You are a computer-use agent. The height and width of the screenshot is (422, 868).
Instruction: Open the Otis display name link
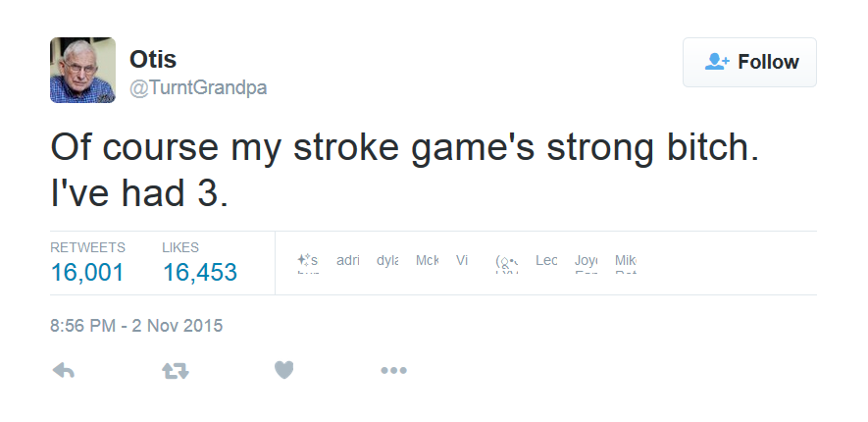pos(153,59)
